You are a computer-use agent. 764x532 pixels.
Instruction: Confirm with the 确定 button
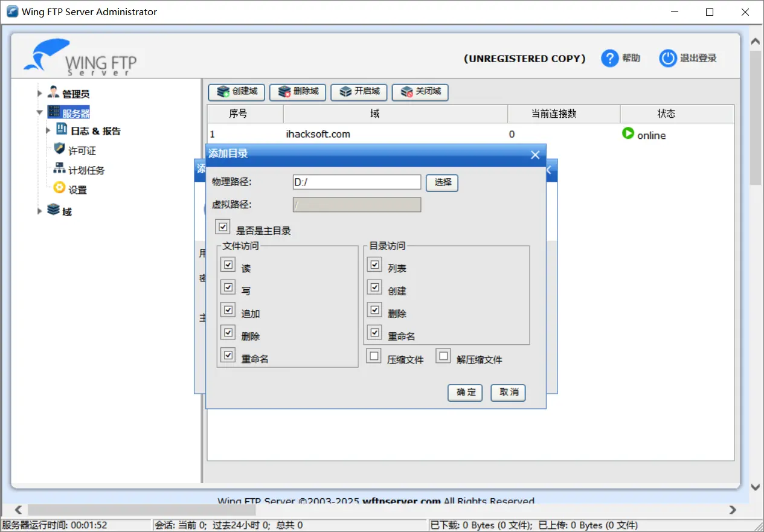point(466,393)
